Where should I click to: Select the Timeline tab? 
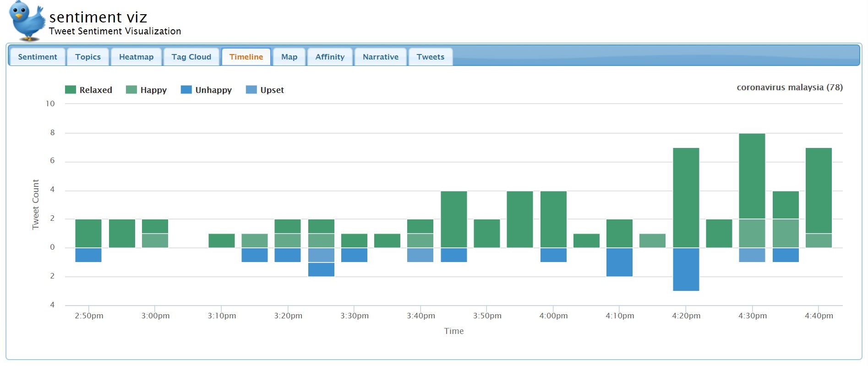(x=246, y=57)
